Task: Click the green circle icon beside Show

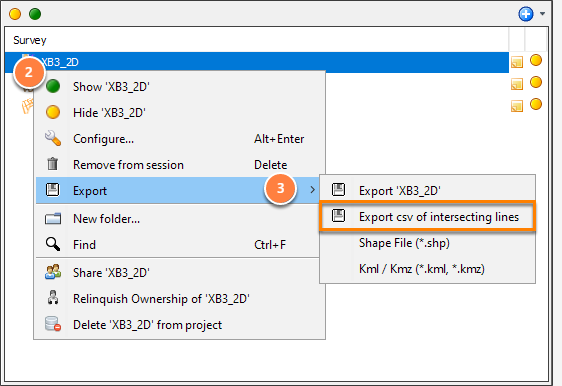Action: 53,86
